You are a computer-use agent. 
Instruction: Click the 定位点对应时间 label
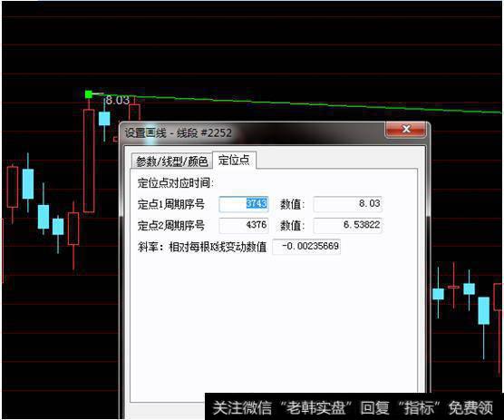point(176,183)
